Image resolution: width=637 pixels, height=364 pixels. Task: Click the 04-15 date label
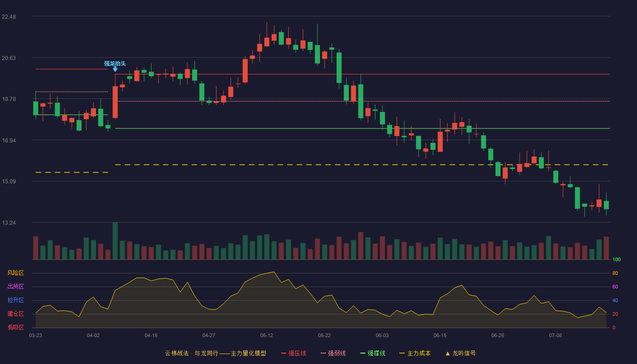151,335
